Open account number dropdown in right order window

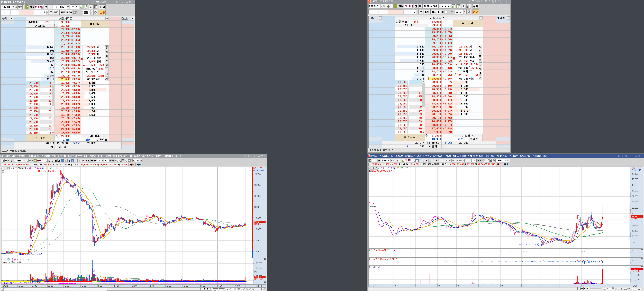(440, 6)
